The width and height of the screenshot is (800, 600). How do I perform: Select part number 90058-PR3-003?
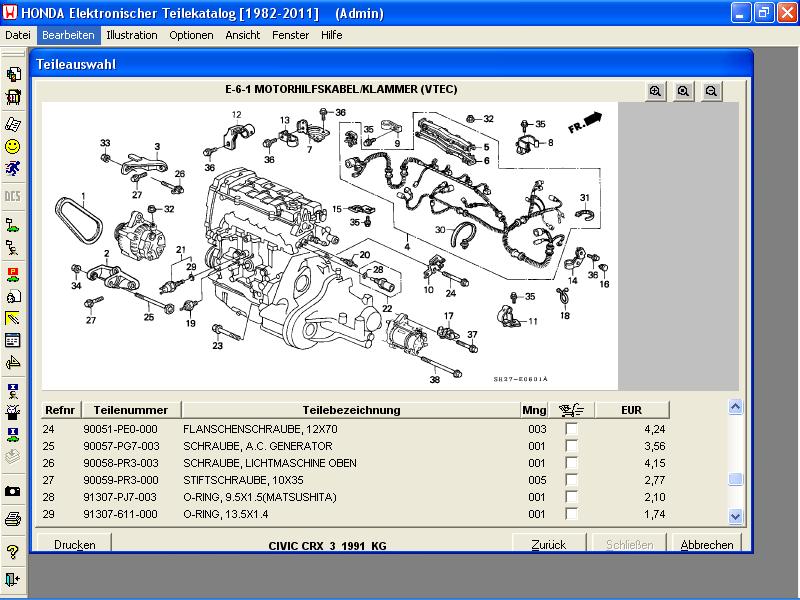(121, 463)
